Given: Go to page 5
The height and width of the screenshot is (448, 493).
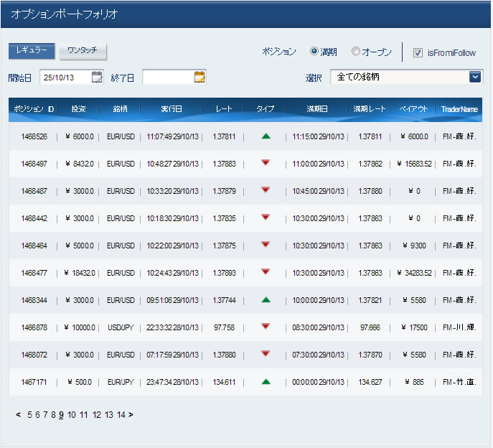Looking at the screenshot, I should click(x=29, y=415).
